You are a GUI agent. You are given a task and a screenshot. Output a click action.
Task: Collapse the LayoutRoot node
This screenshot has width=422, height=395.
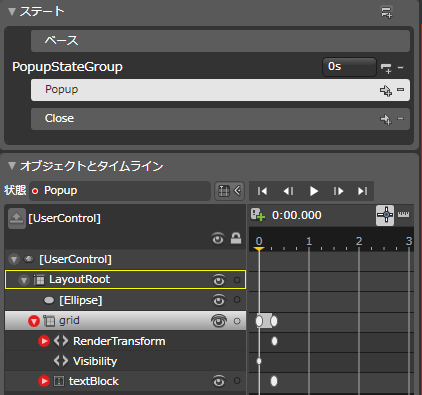tap(24, 280)
